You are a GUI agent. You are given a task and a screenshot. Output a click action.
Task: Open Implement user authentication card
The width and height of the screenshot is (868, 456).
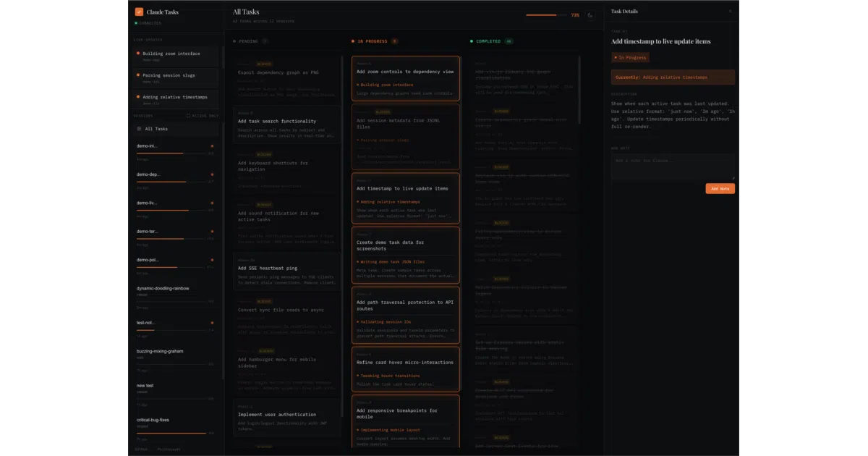click(x=286, y=418)
